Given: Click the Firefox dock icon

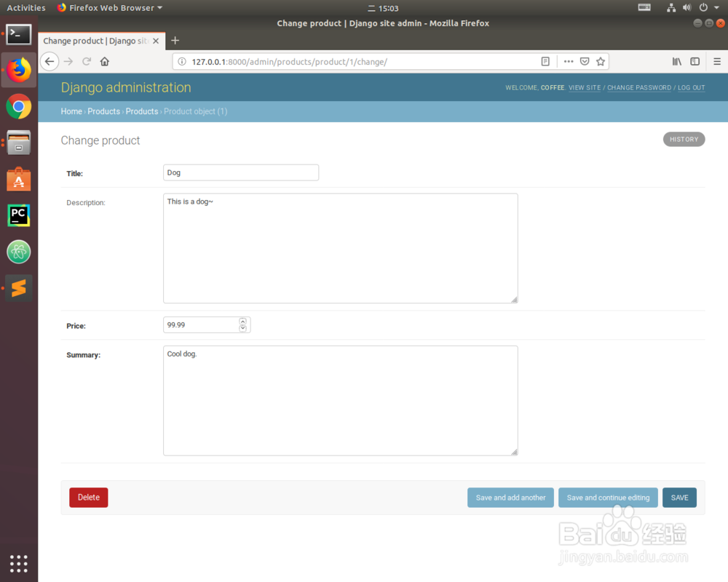Looking at the screenshot, I should point(19,70).
